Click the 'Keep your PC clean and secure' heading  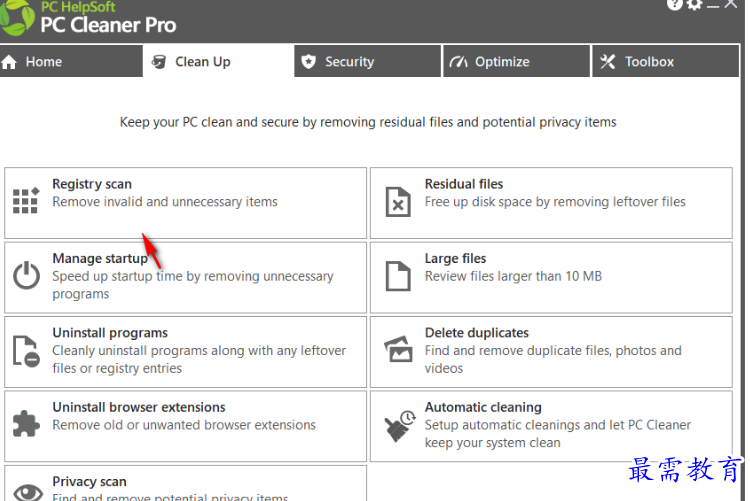(x=368, y=122)
